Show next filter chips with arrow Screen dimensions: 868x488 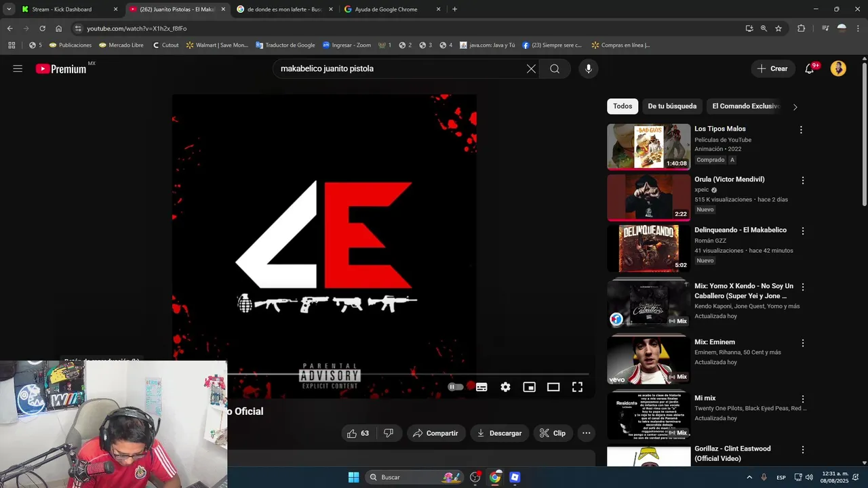point(795,106)
